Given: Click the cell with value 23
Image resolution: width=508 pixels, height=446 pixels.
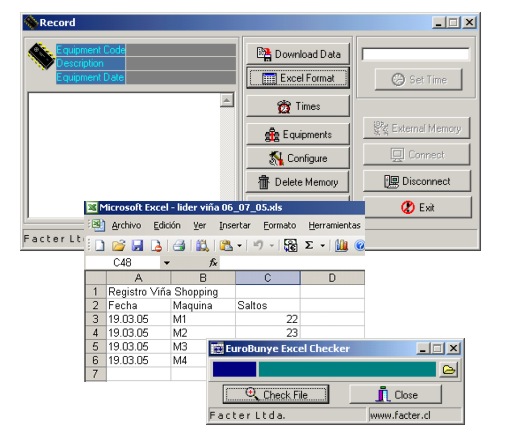Looking at the screenshot, I should tap(267, 333).
